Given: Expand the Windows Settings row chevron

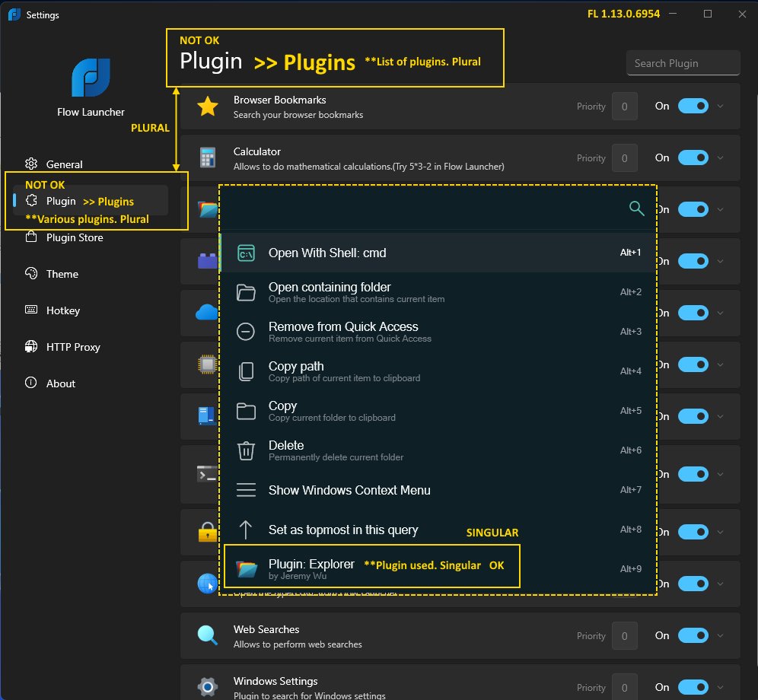Looking at the screenshot, I should point(720,687).
